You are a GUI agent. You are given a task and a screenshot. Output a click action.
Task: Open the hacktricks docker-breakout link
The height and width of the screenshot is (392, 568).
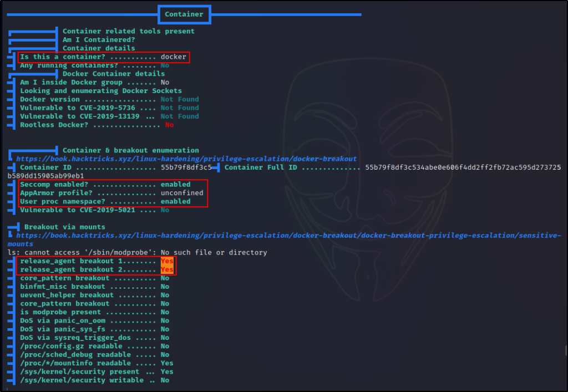coord(186,159)
